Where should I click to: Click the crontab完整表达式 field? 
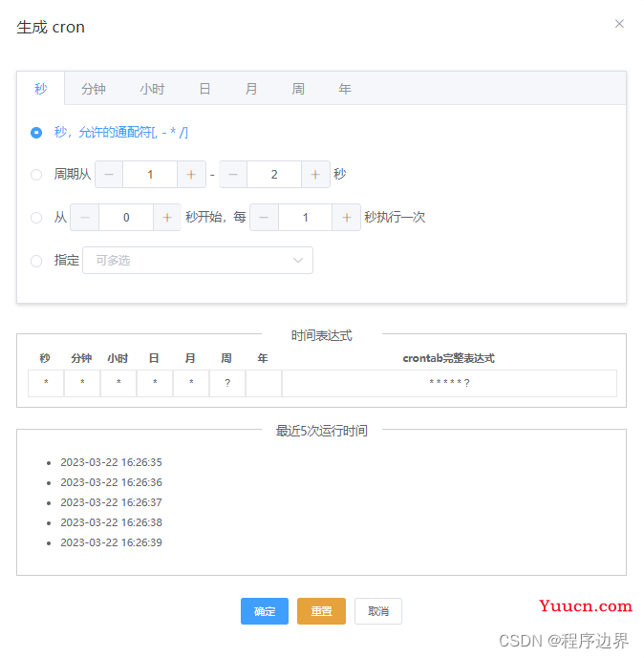pyautogui.click(x=449, y=383)
